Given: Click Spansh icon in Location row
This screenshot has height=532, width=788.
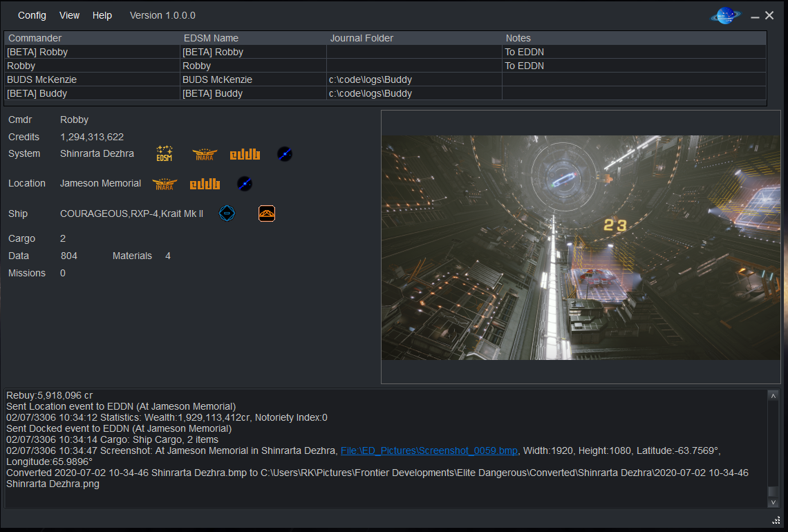Looking at the screenshot, I should [245, 183].
